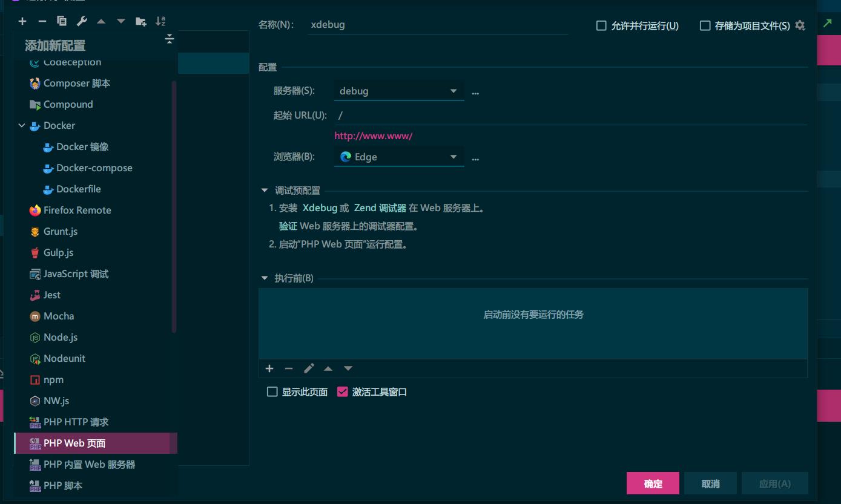Edit before-launch task pencil icon
The height and width of the screenshot is (504, 841).
[309, 368]
